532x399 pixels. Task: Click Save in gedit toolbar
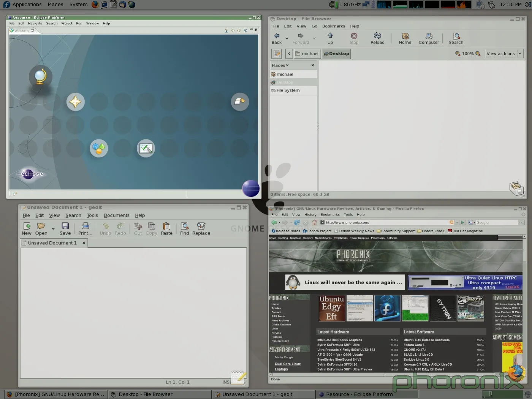click(65, 229)
